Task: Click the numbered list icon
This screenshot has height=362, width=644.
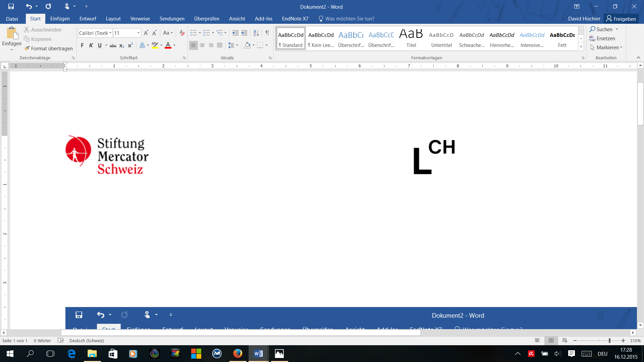Action: (207, 33)
